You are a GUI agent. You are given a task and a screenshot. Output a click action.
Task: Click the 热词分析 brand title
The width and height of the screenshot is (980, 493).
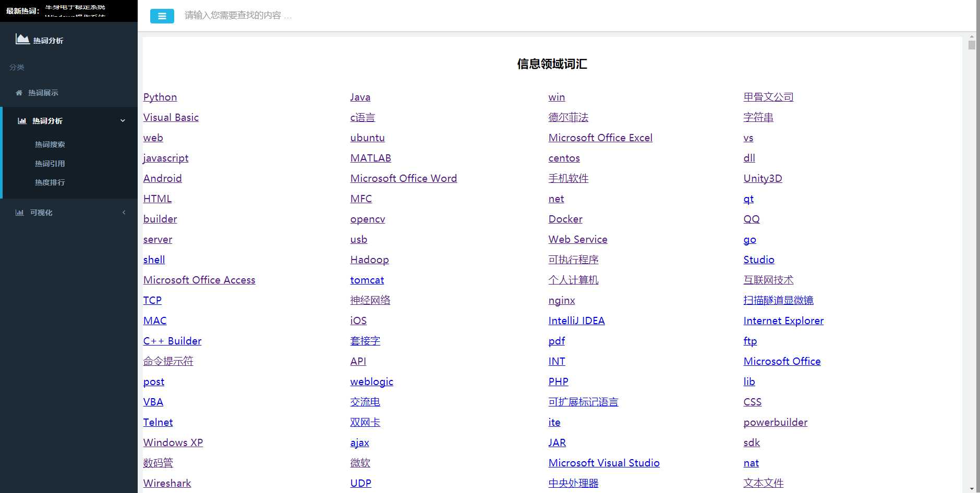tap(49, 41)
